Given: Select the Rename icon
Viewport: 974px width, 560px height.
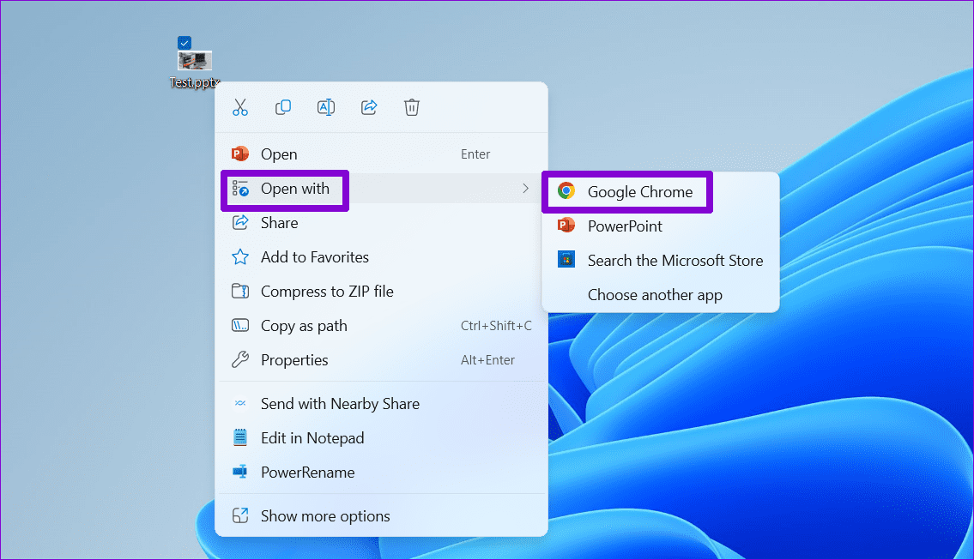Looking at the screenshot, I should tap(326, 106).
